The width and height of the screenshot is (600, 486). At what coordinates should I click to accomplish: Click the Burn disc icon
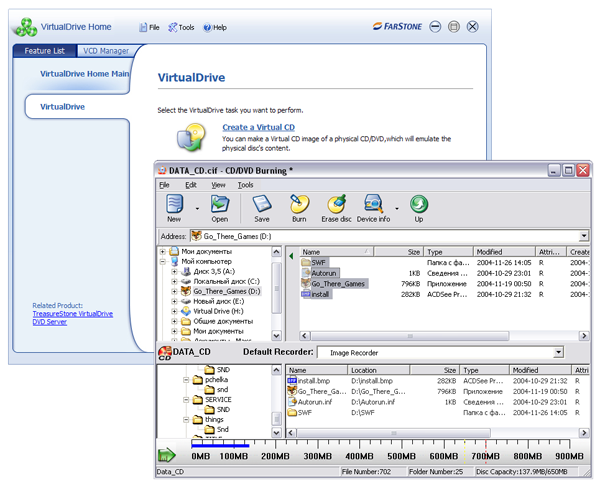299,204
